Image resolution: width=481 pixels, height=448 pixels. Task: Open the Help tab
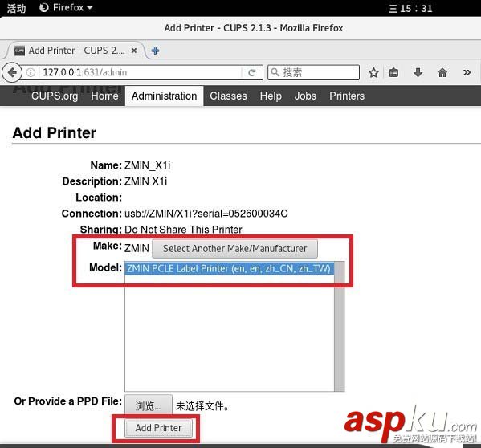click(x=271, y=96)
